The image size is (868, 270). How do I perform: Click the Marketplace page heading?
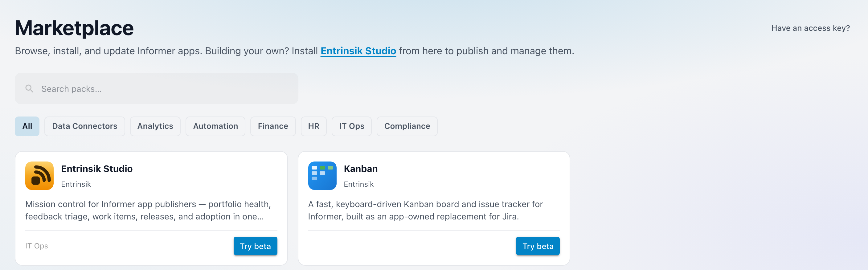tap(74, 28)
